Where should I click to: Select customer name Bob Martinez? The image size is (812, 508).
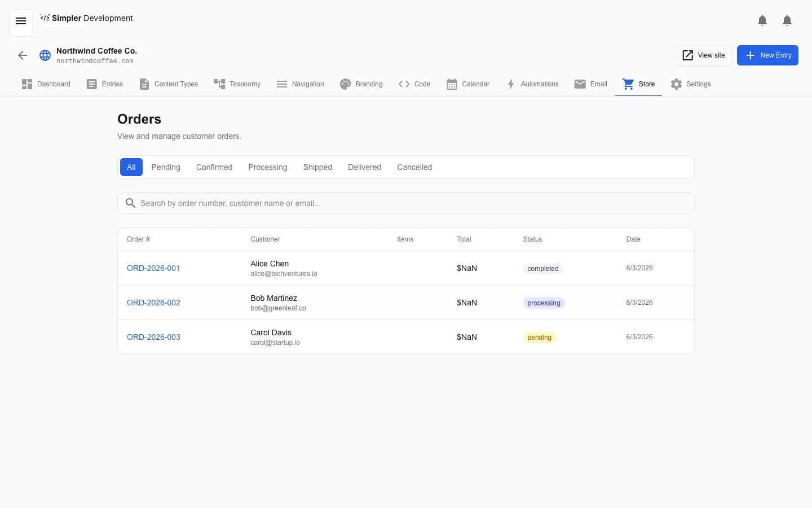pos(273,298)
